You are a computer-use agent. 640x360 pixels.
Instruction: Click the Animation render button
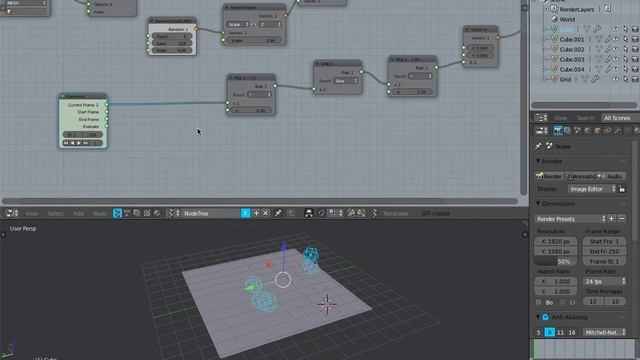point(580,176)
